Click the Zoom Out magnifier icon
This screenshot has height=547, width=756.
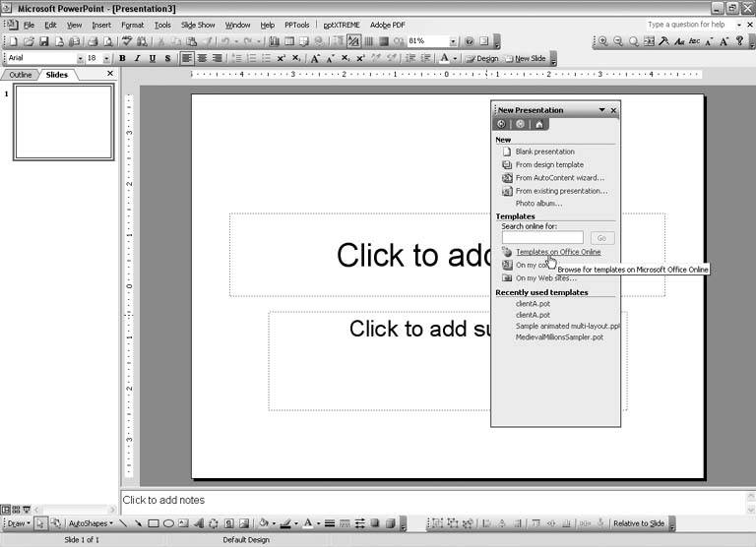[618, 41]
